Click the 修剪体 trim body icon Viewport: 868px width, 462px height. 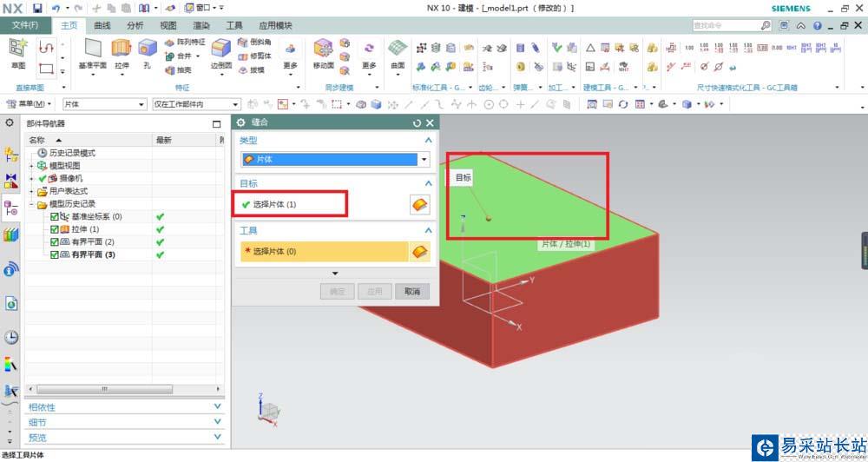pyautogui.click(x=242, y=56)
